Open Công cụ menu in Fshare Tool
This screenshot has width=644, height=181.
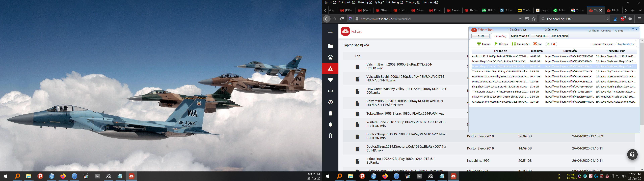point(606,31)
